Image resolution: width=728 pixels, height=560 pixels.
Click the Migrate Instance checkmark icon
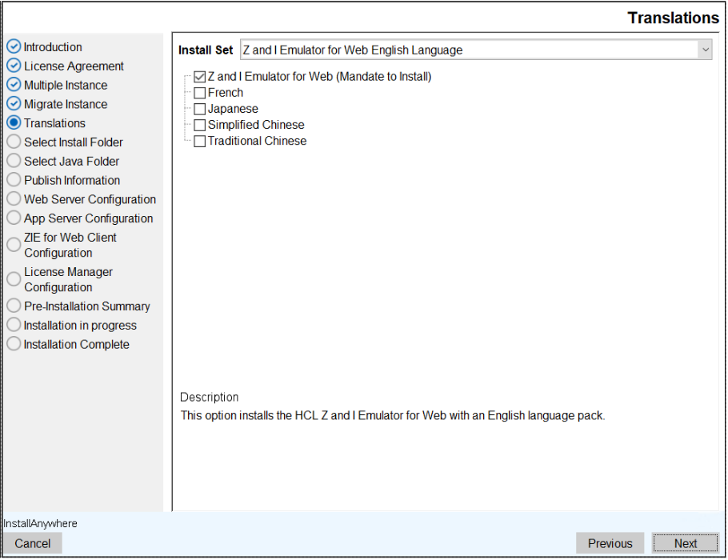click(14, 103)
